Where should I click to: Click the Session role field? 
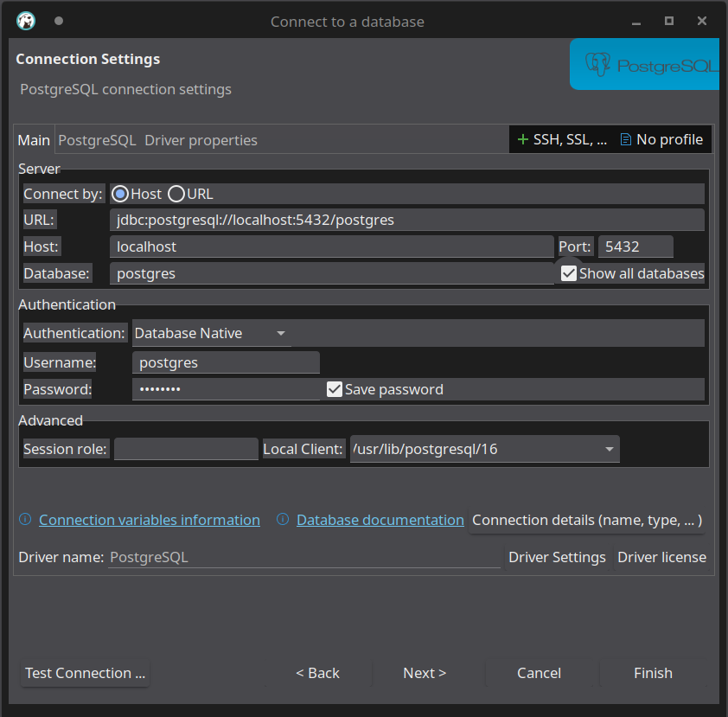[x=186, y=449]
